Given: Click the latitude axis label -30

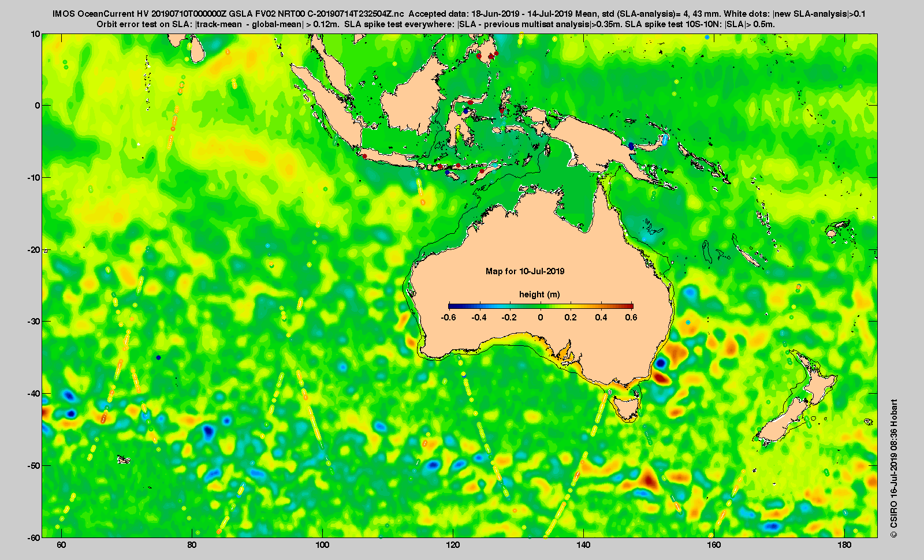Looking at the screenshot, I should coord(34,322).
